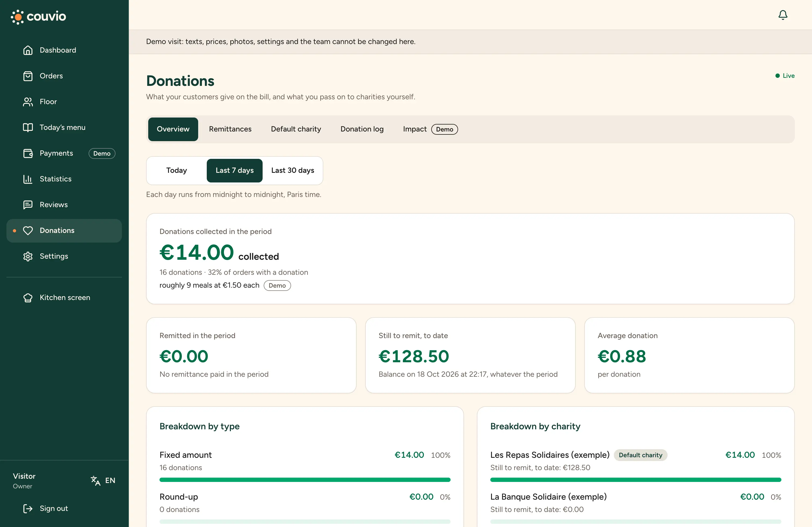Click the Fixed amount progress bar
The width and height of the screenshot is (812, 527).
[305, 480]
